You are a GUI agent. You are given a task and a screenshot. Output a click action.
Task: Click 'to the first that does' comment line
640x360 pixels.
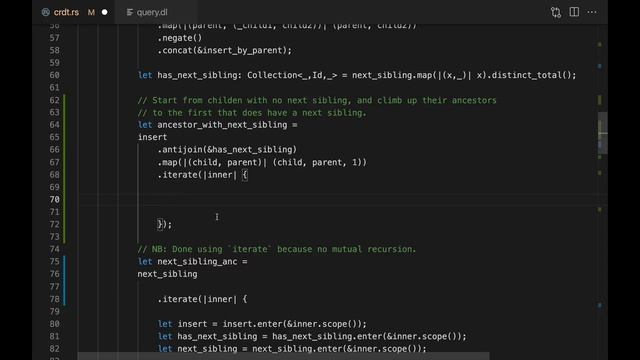click(x=252, y=113)
